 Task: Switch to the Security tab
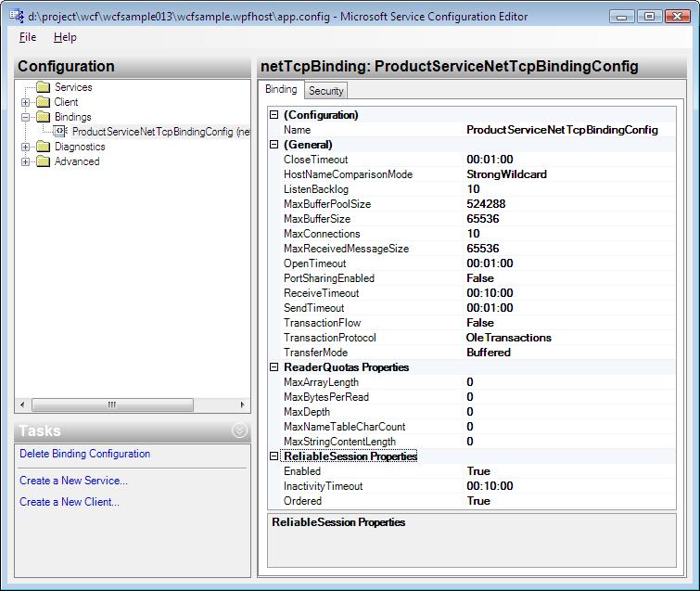point(325,91)
